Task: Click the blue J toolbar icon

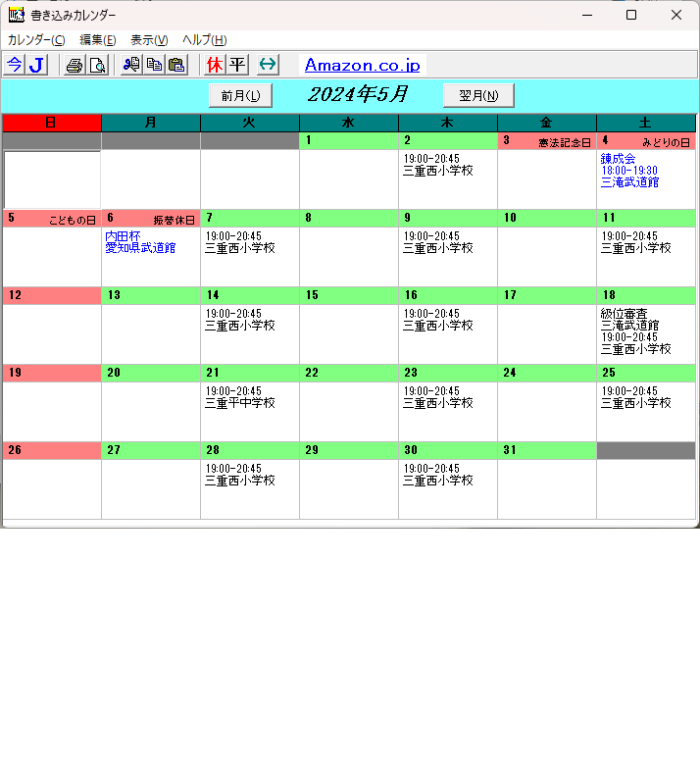Action: coord(36,65)
